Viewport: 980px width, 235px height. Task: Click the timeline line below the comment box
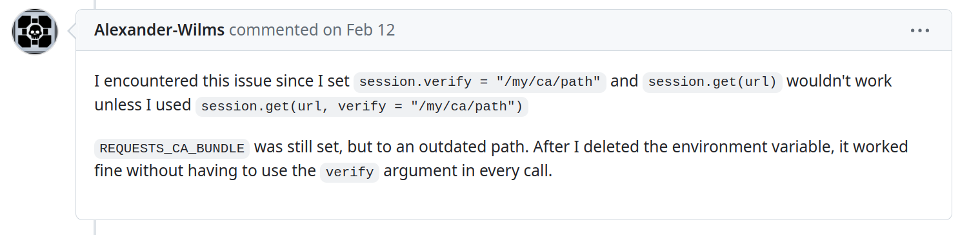tap(95, 227)
